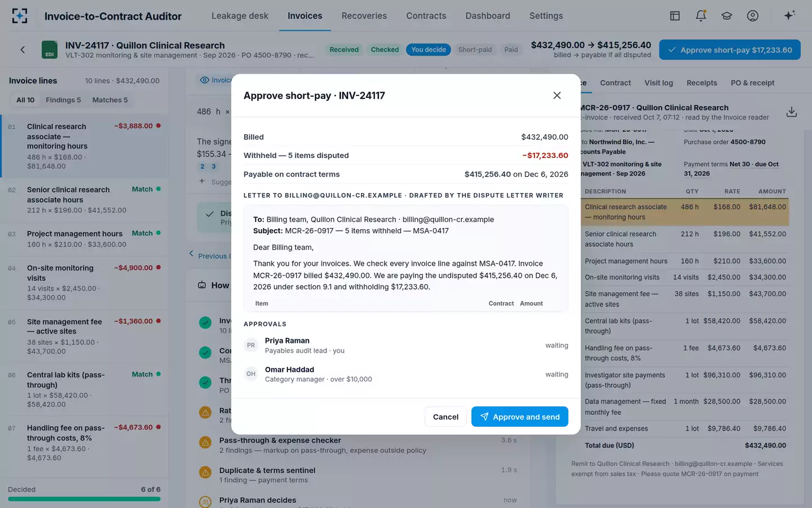Click the PR avatar for Priya Raman
This screenshot has height=508, width=812.
(251, 345)
